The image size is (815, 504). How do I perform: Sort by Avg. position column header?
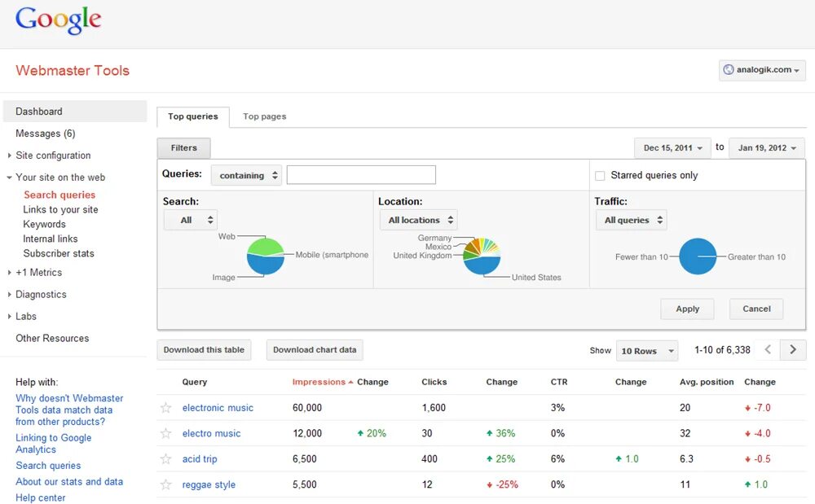click(707, 382)
